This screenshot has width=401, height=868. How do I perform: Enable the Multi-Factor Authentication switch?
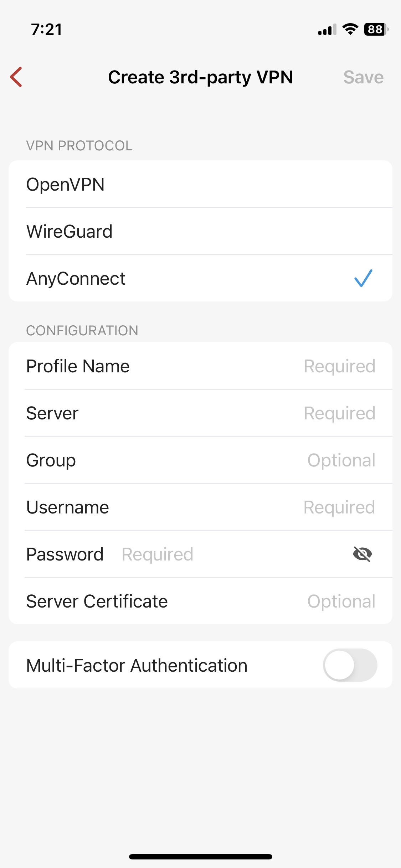(350, 665)
